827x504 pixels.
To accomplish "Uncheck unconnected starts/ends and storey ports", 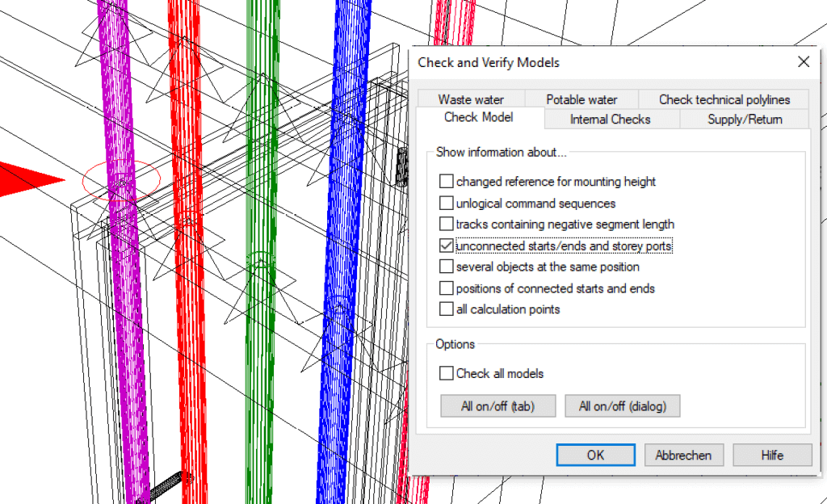I will pos(447,246).
